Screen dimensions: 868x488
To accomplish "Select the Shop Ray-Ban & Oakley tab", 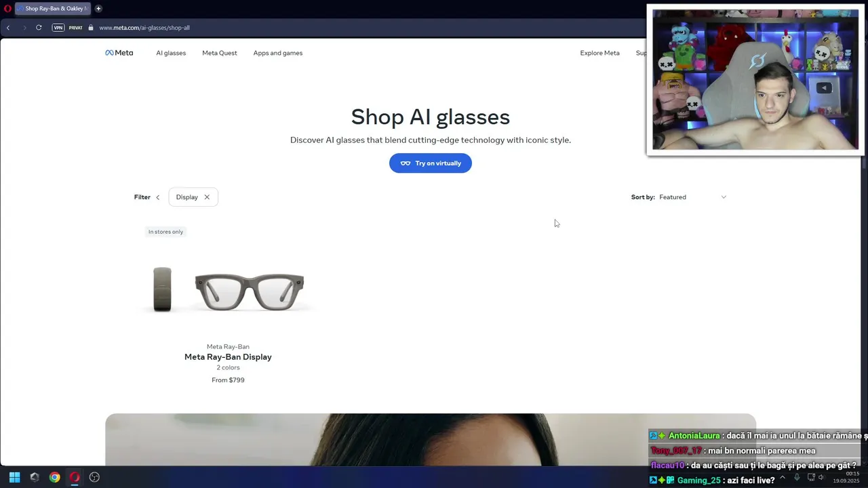I will pos(52,9).
